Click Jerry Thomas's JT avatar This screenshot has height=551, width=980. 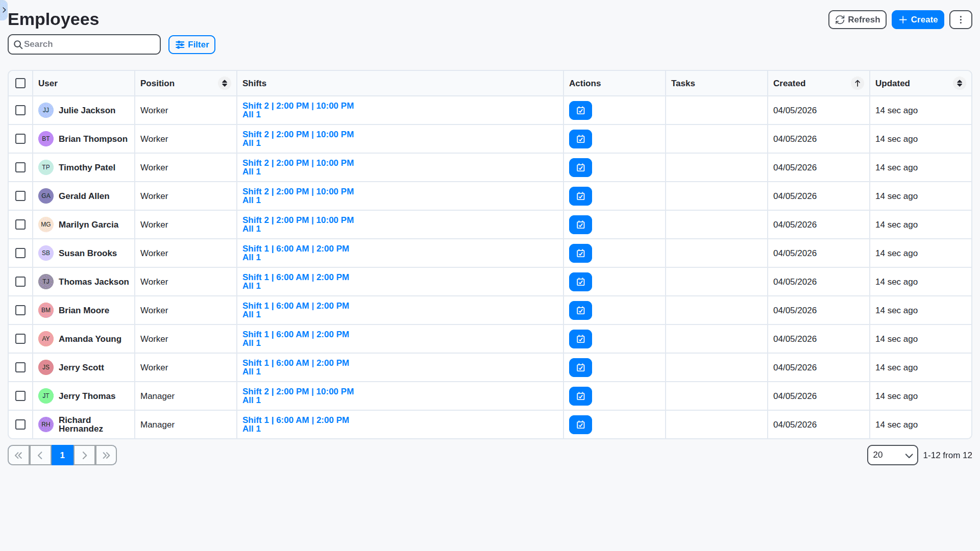point(46,396)
